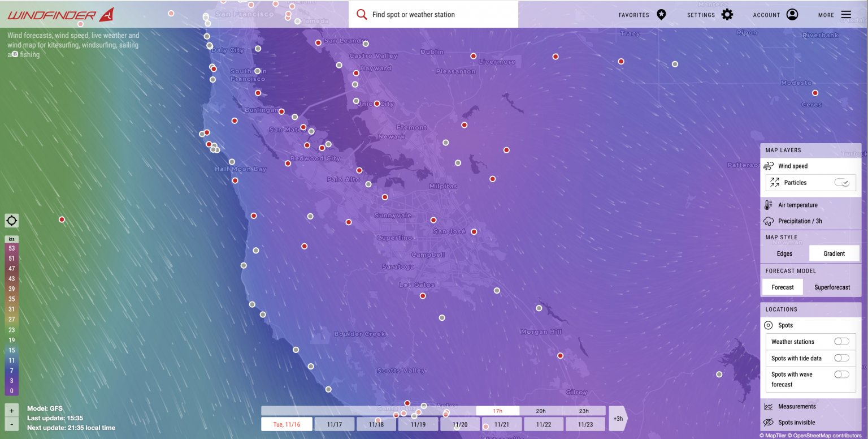Select the Wind speed map layer icon
The width and height of the screenshot is (868, 439).
[769, 166]
